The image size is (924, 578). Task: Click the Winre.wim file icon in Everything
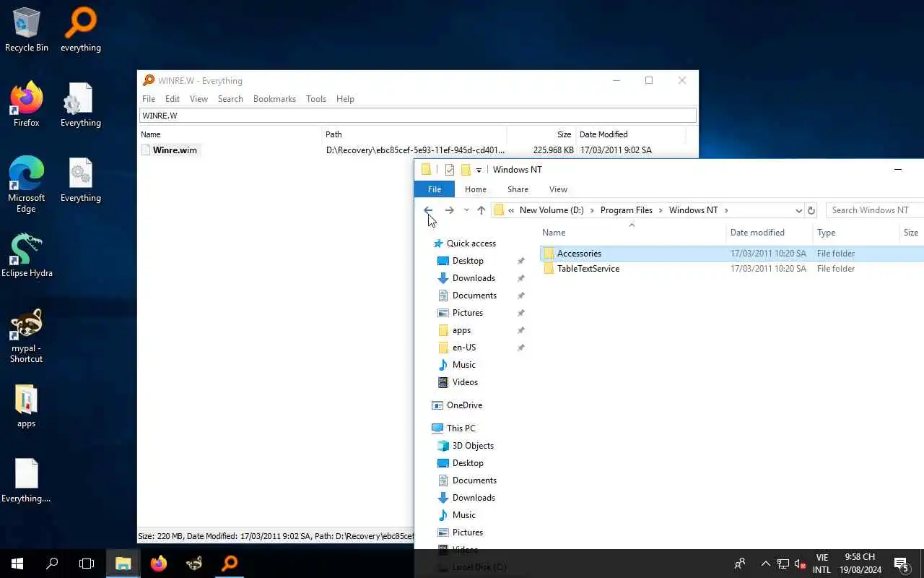click(x=147, y=150)
